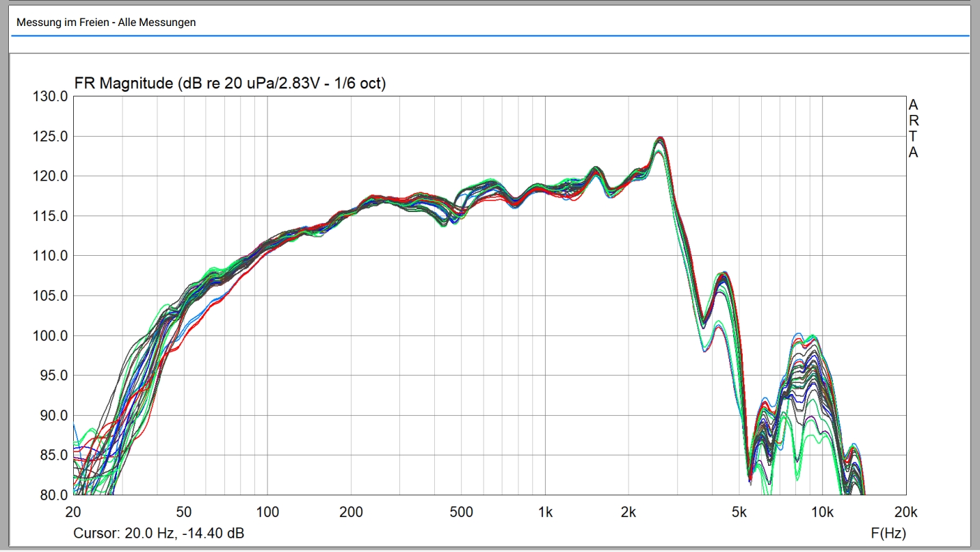
Task: Click the 1k frequency axis label
Action: click(x=545, y=512)
